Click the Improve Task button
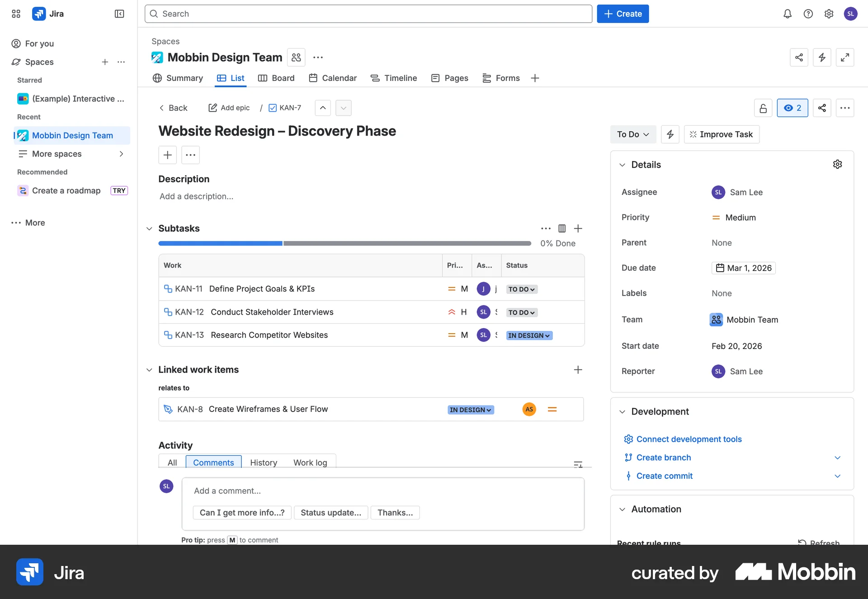The height and width of the screenshot is (599, 868). pyautogui.click(x=722, y=134)
